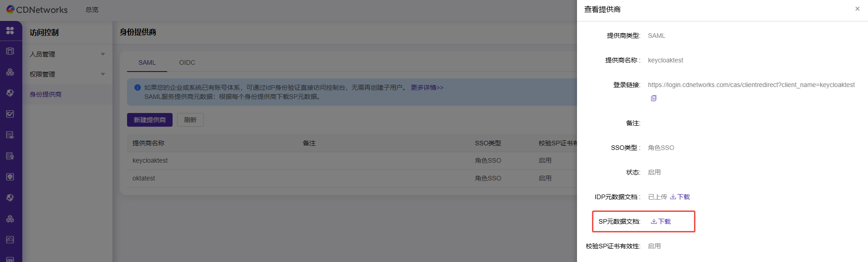Click 启用 in the keycloaktest row
The height and width of the screenshot is (262, 868).
point(545,160)
